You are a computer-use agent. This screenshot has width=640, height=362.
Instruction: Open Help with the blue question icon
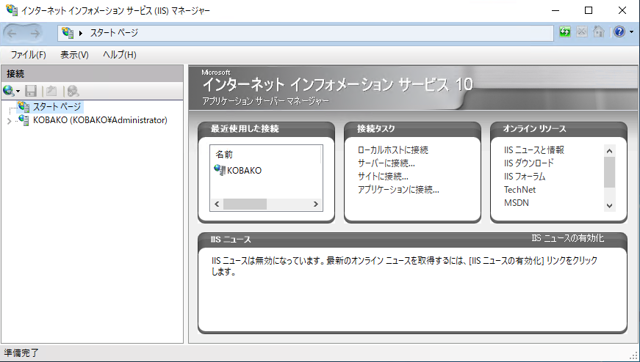[x=619, y=32]
